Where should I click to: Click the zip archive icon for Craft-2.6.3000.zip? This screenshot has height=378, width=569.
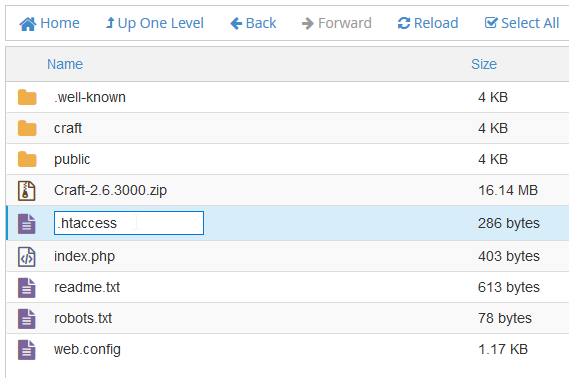[x=26, y=190]
